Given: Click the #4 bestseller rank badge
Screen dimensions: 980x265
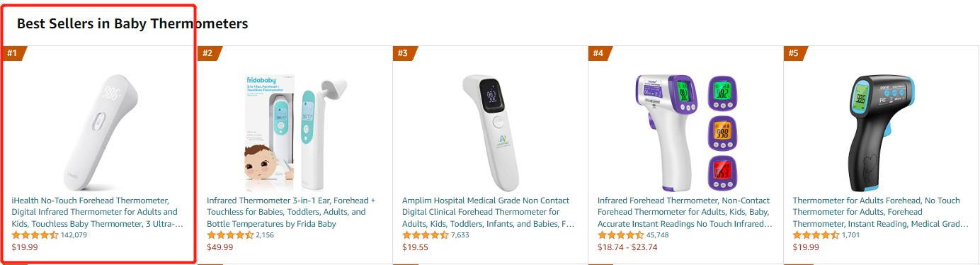Looking at the screenshot, I should pos(600,53).
